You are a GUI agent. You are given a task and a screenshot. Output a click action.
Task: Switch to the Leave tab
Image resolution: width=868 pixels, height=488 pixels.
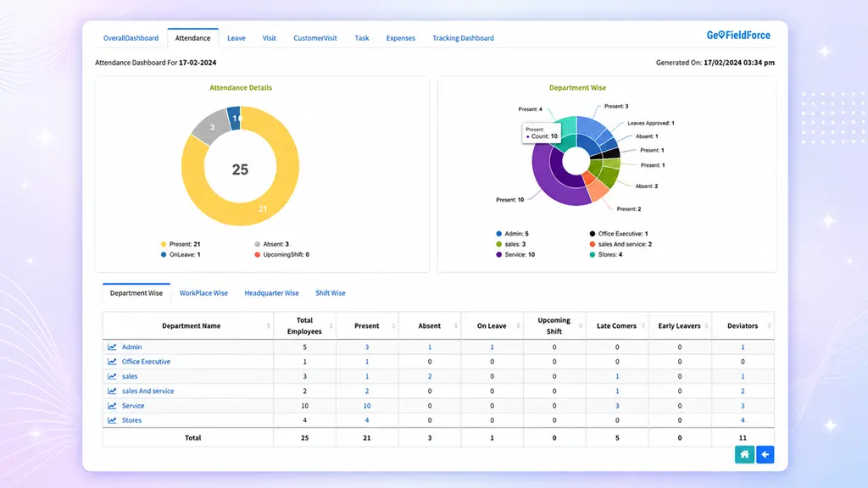pyautogui.click(x=236, y=38)
